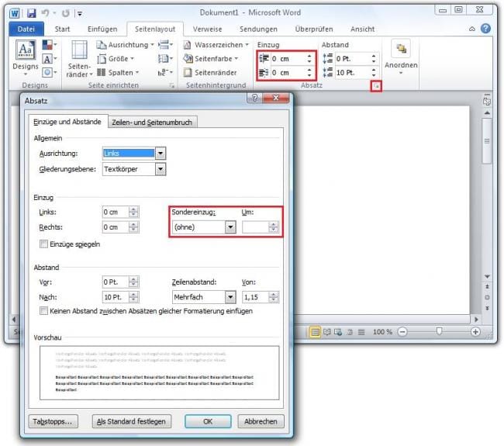Select the full screen reading view icon
Viewport: 504px width, 446px height.
tap(327, 332)
